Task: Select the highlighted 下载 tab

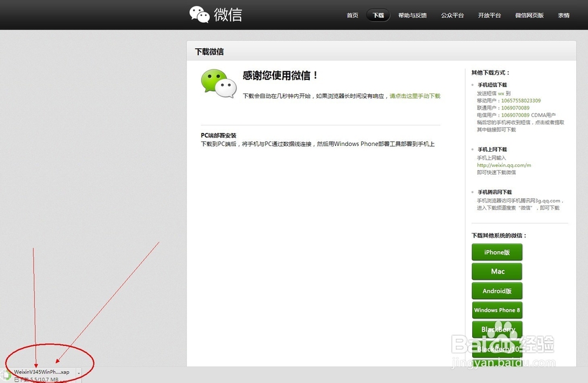Action: [x=377, y=15]
